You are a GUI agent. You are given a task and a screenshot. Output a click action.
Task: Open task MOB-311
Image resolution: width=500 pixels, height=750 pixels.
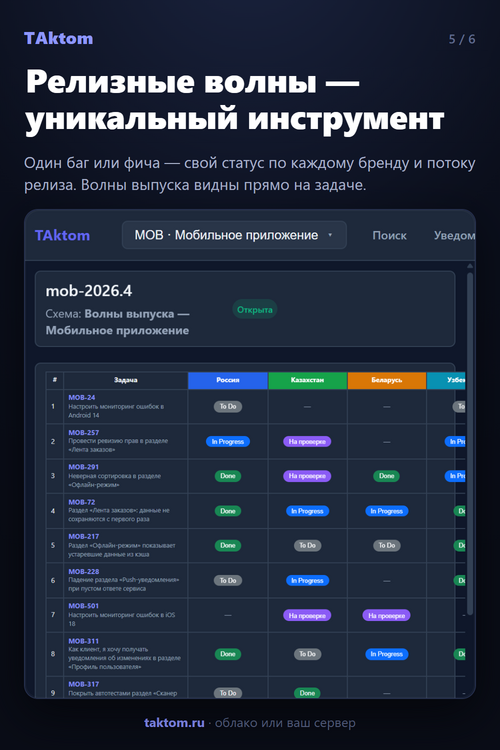(84, 641)
